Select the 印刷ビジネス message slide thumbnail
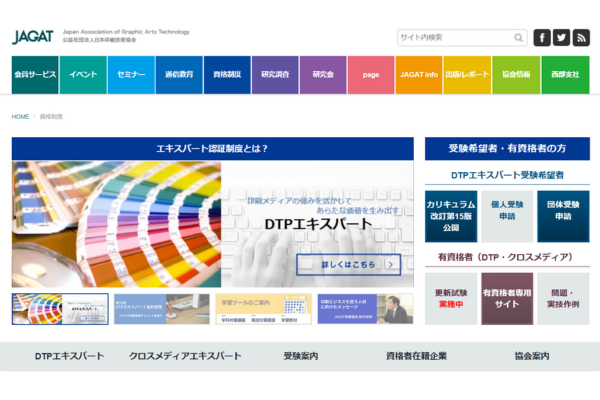Image resolution: width=600 pixels, height=400 pixels. pos(365,309)
